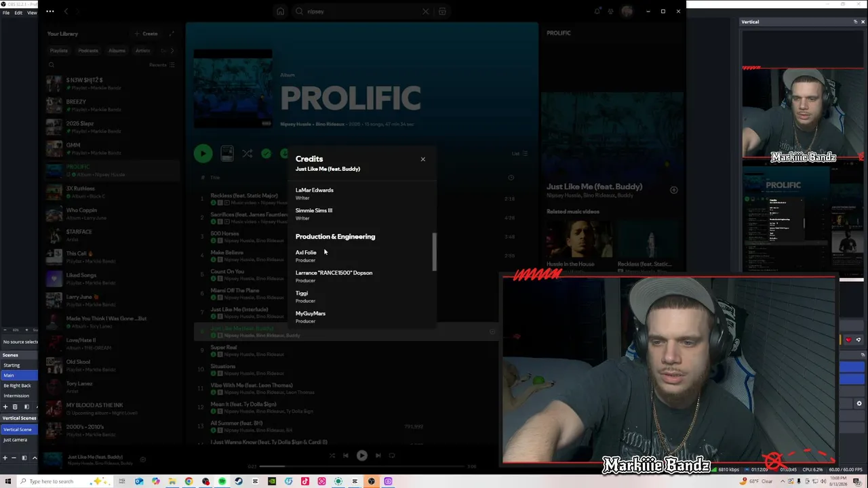
Task: Filter library by Artists chip
Action: click(x=142, y=51)
